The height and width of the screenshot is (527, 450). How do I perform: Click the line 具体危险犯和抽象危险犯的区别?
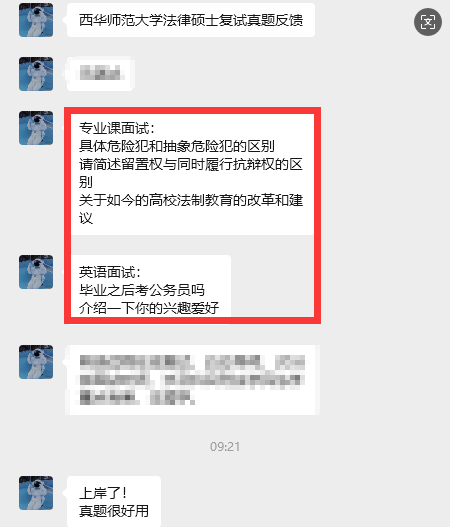[177, 146]
